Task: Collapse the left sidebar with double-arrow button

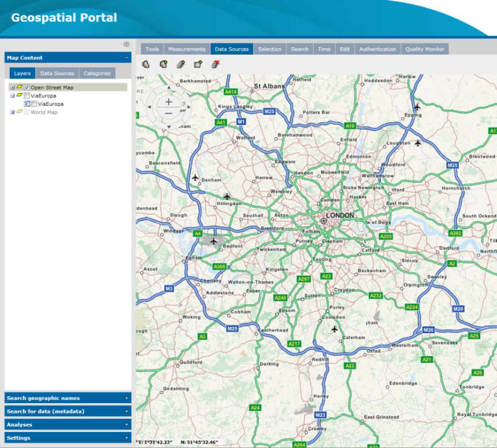Action: (126, 44)
